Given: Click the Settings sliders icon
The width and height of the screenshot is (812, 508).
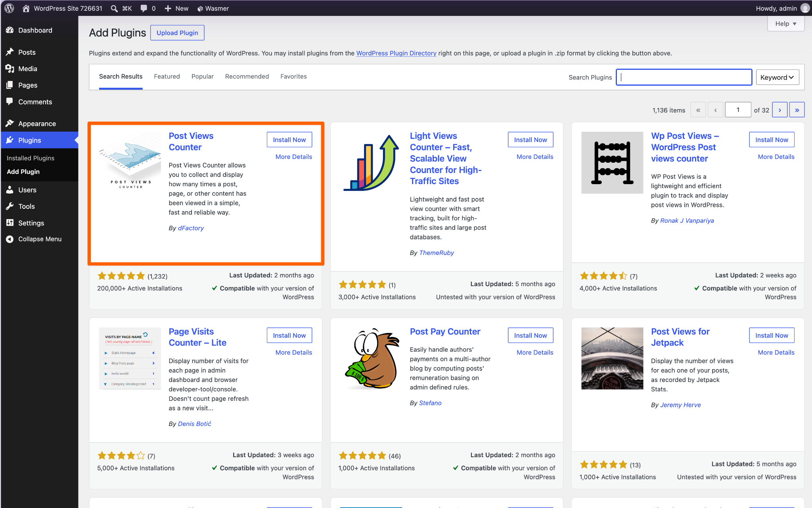Looking at the screenshot, I should click(10, 223).
